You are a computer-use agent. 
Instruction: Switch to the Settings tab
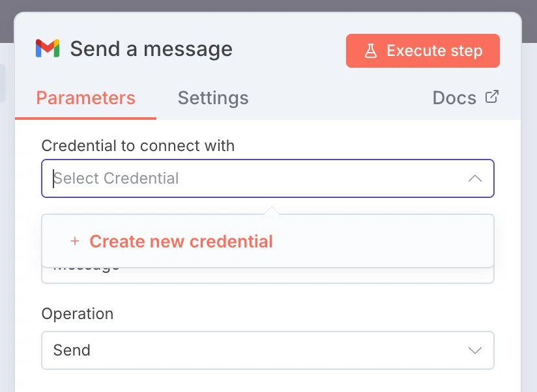213,98
